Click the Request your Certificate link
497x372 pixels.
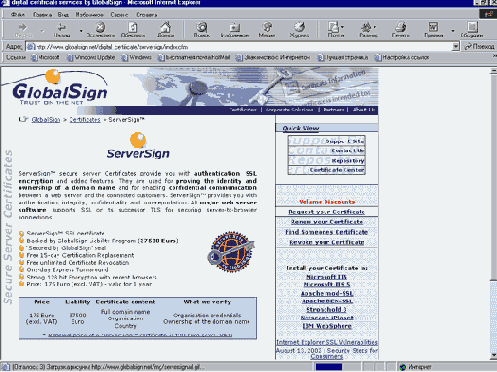(326, 212)
